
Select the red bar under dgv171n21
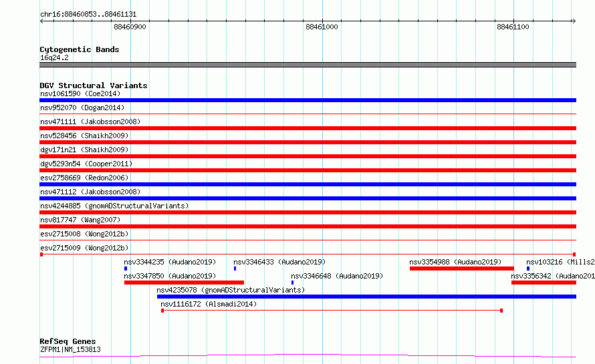pyautogui.click(x=308, y=156)
